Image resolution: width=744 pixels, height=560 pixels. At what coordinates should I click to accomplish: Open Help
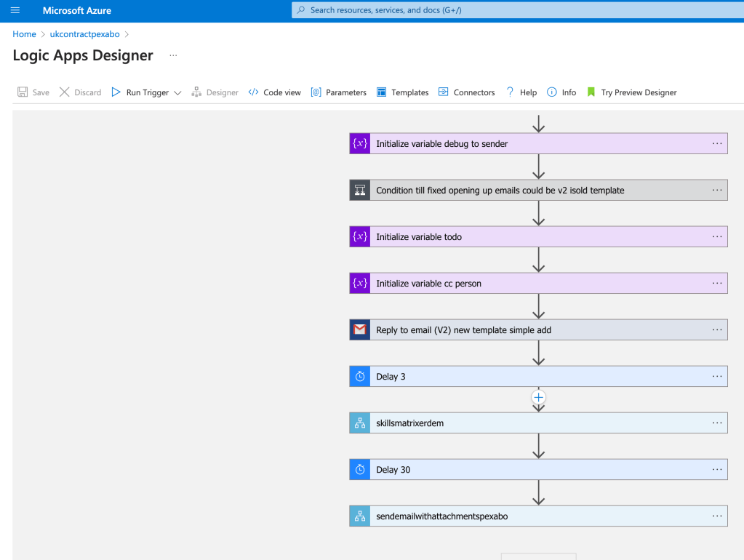(x=528, y=92)
